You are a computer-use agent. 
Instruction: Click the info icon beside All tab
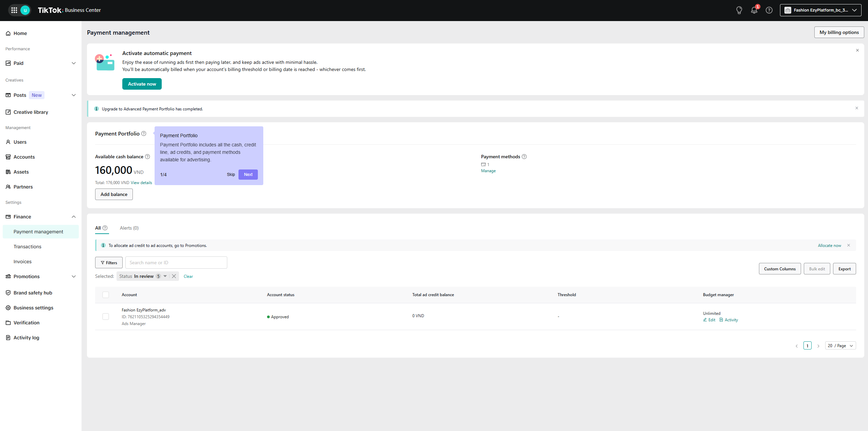(105, 228)
